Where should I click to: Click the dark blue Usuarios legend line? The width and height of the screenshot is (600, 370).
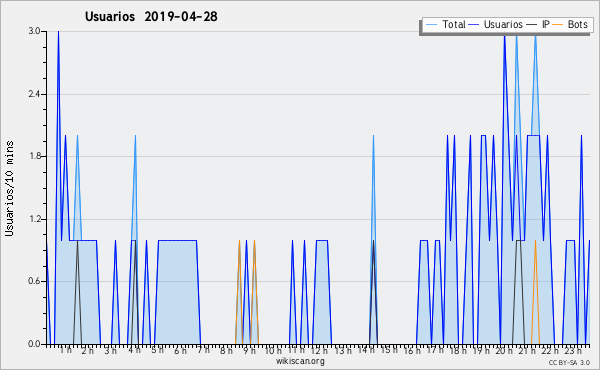click(474, 25)
